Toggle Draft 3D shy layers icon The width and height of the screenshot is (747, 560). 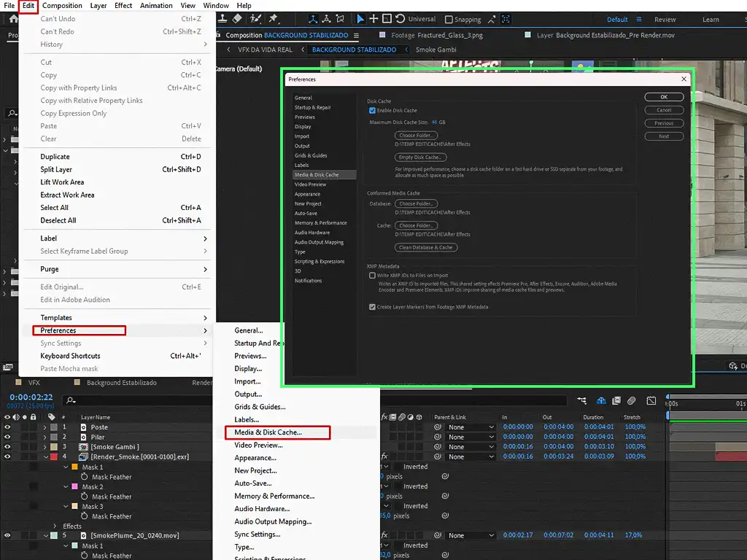point(601,400)
